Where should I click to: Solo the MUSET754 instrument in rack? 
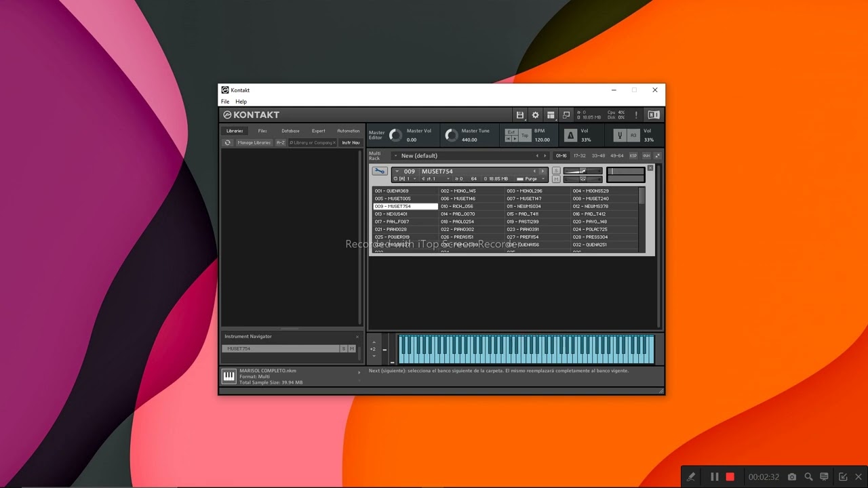[x=556, y=171]
